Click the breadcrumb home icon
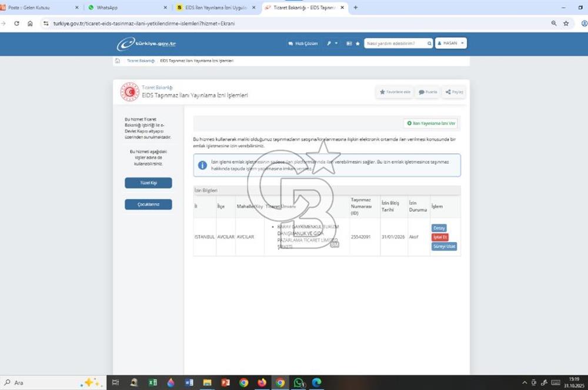The width and height of the screenshot is (588, 390). (x=118, y=60)
